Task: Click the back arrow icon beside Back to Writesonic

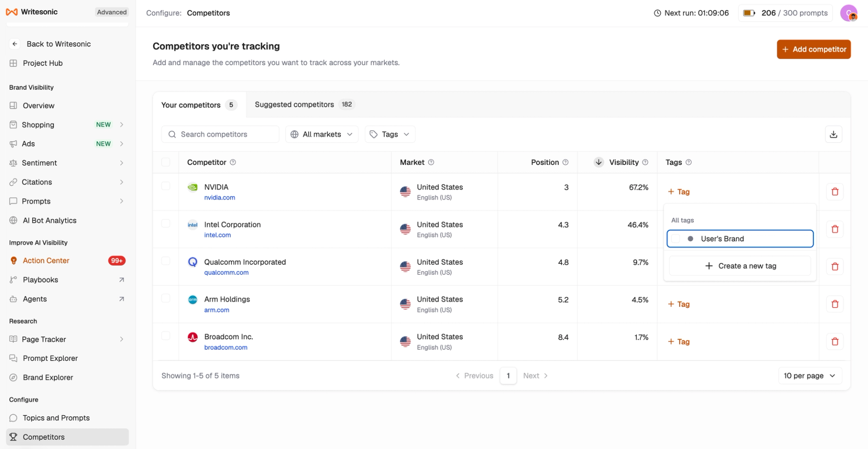Action: point(15,44)
